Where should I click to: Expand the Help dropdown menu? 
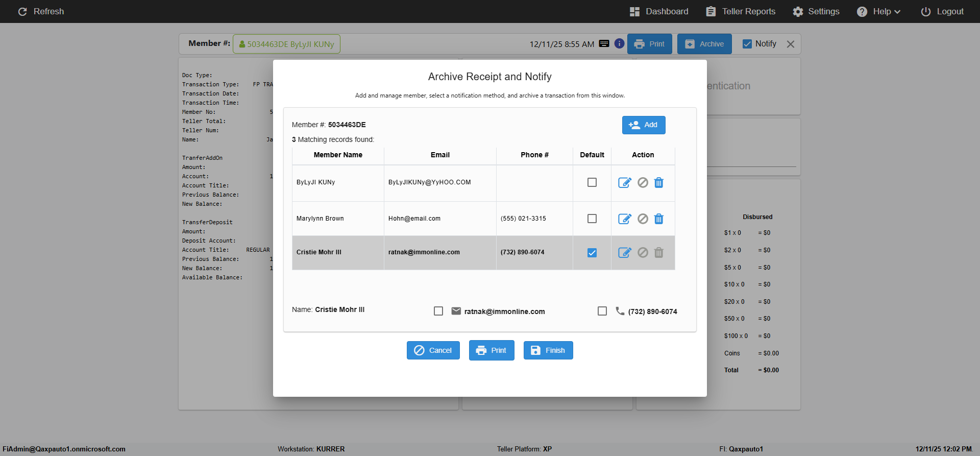coord(878,11)
